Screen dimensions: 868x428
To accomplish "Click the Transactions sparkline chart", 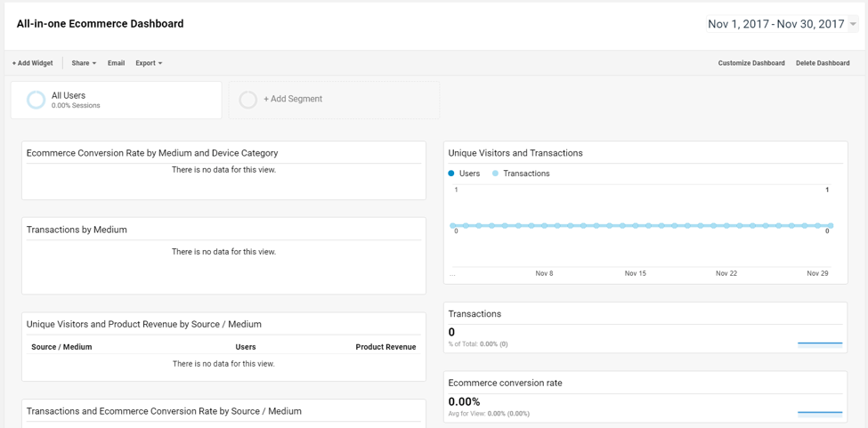I will [819, 342].
